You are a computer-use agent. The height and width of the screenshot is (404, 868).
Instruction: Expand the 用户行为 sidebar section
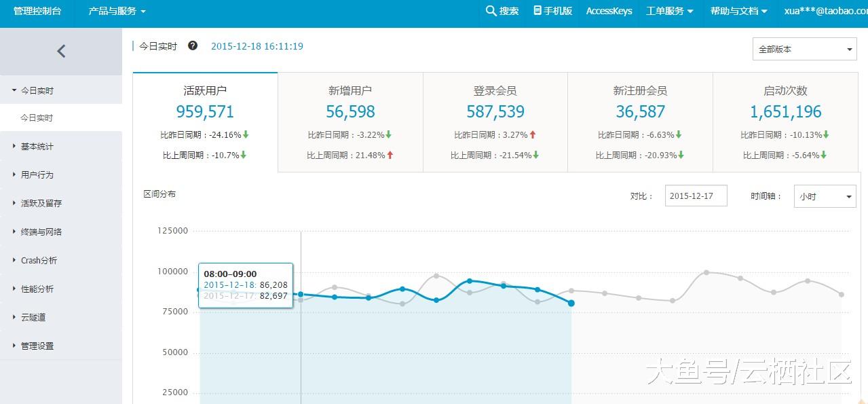point(37,175)
